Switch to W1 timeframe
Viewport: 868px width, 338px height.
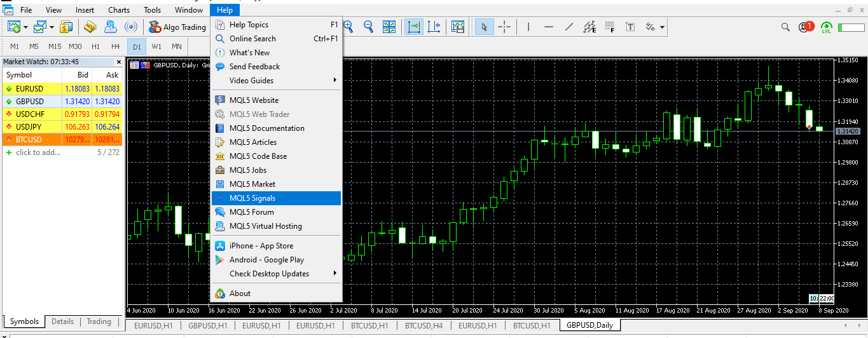[x=156, y=46]
